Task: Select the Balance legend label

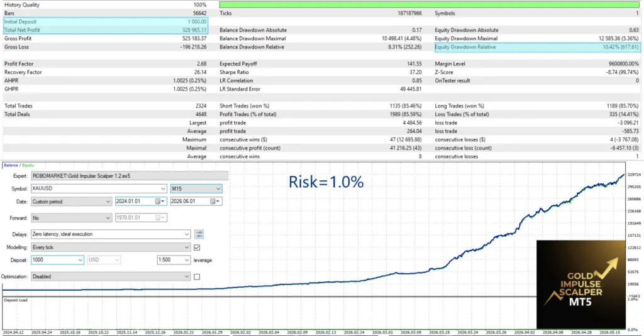Action: 11,165
